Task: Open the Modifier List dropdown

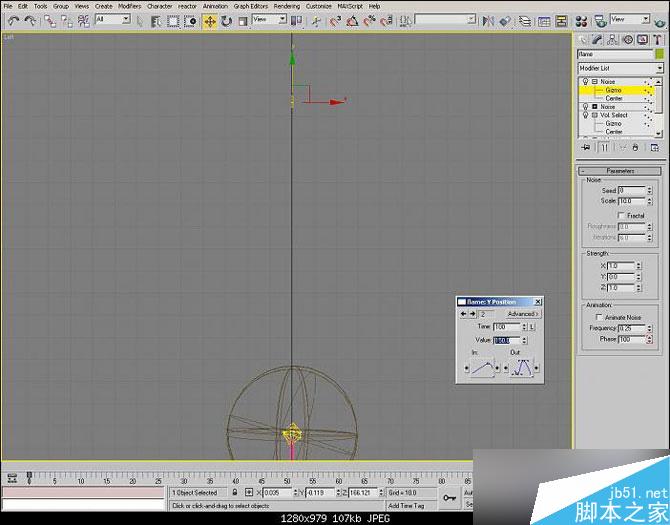Action: click(x=620, y=68)
